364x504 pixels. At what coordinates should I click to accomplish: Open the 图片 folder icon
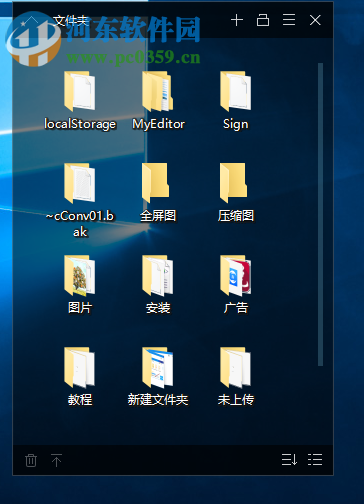tap(80, 275)
